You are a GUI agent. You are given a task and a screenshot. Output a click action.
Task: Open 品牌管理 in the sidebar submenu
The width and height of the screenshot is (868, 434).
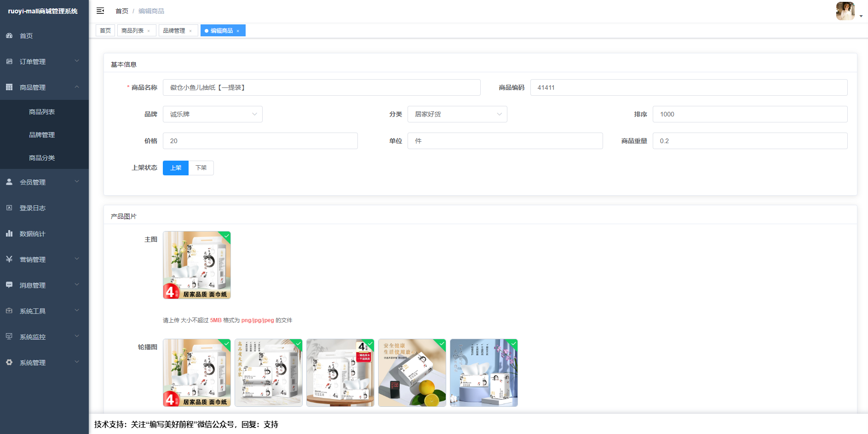point(42,134)
